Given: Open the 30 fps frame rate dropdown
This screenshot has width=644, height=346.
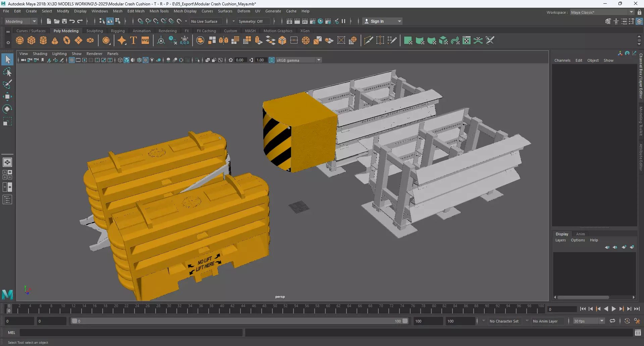Looking at the screenshot, I should pos(589,321).
